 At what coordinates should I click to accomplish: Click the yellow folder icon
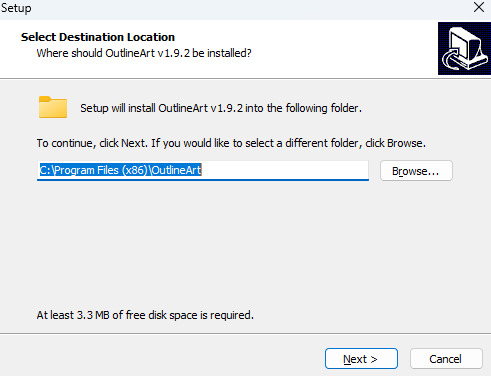tap(53, 107)
